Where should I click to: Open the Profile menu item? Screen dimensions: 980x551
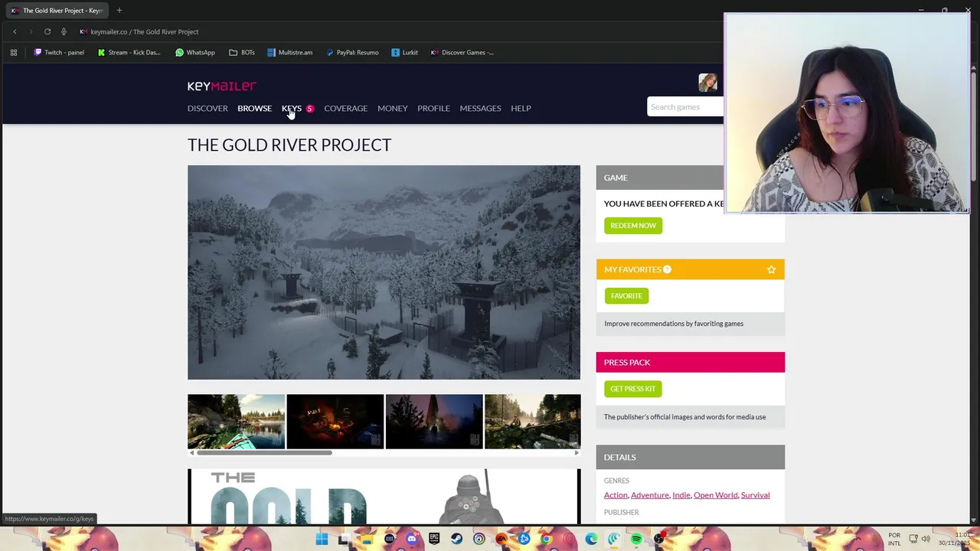433,108
